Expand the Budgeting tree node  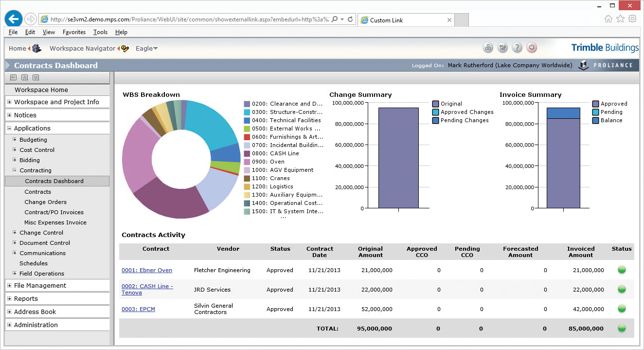coord(15,140)
